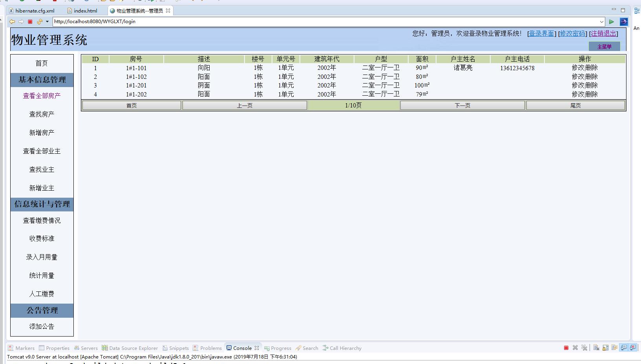The width and height of the screenshot is (641, 364).
Task: Click the browser Refresh icon
Action: [39, 22]
